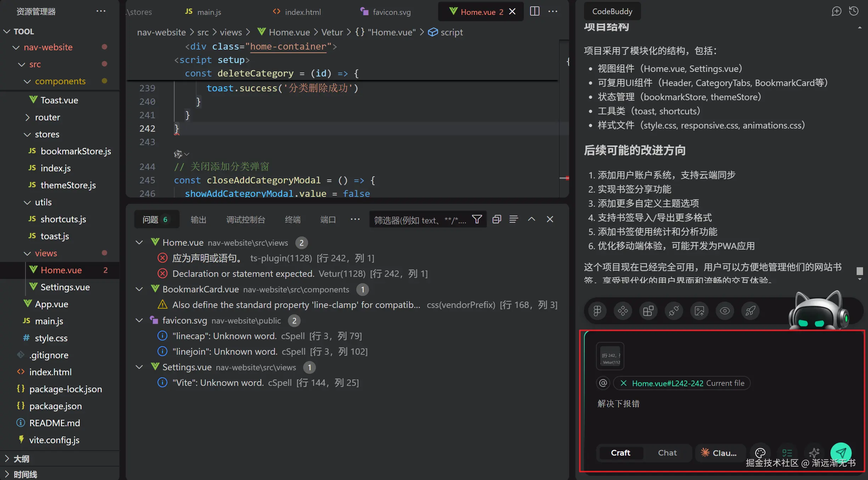Image resolution: width=868 pixels, height=480 pixels.
Task: Click the @ mention context button
Action: (603, 383)
